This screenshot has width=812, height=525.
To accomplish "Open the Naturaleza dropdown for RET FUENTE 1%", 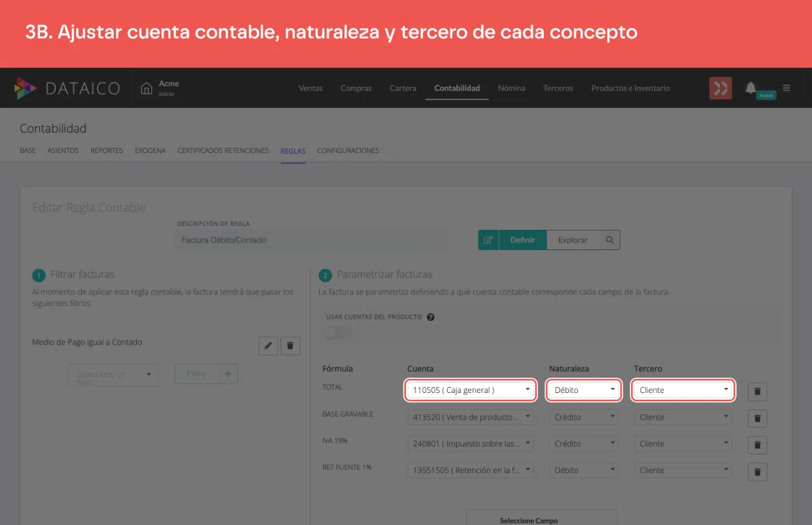I will [584, 470].
